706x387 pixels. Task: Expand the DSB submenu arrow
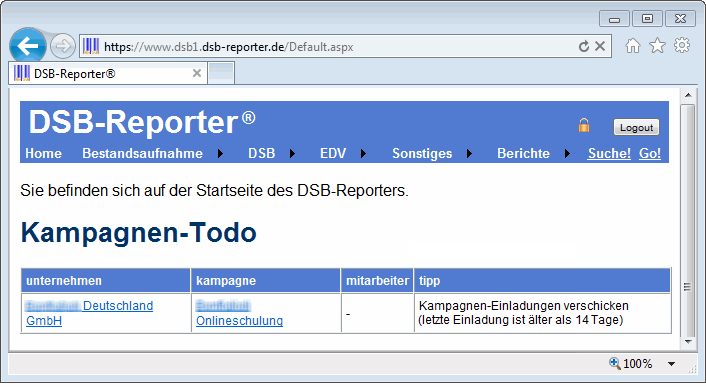293,154
